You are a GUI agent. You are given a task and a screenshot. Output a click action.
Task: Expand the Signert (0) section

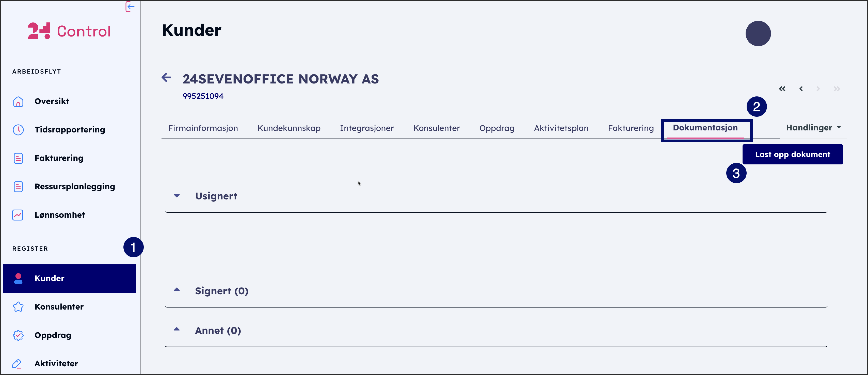point(177,289)
